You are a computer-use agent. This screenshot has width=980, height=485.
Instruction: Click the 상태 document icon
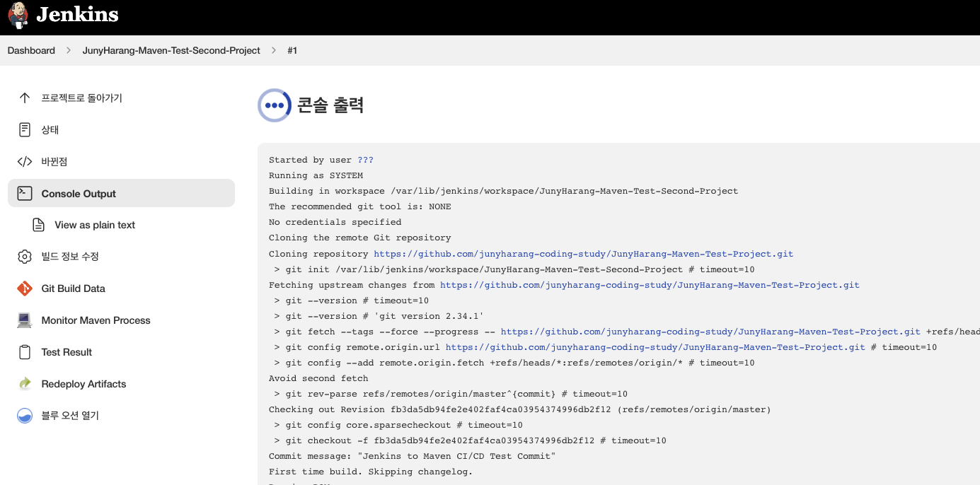tap(25, 130)
